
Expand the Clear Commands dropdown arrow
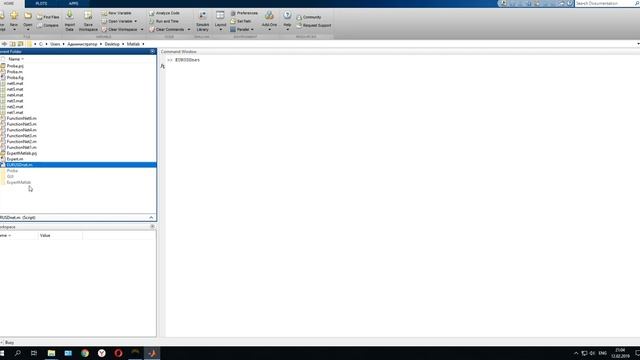tap(189, 29)
